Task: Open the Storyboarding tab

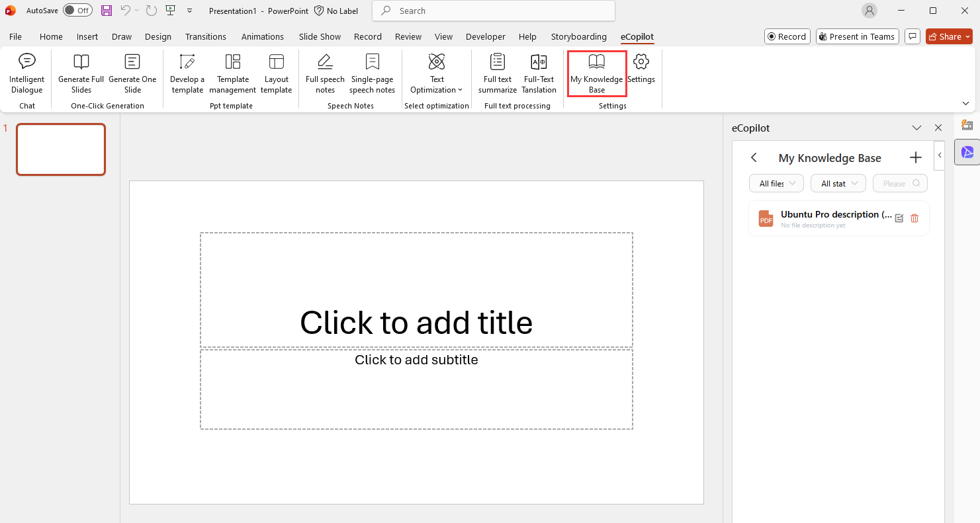Action: click(x=578, y=37)
